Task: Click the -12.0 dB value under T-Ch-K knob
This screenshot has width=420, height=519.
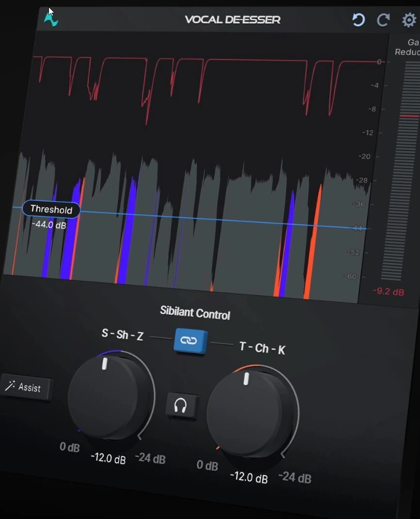Action: [x=249, y=478]
